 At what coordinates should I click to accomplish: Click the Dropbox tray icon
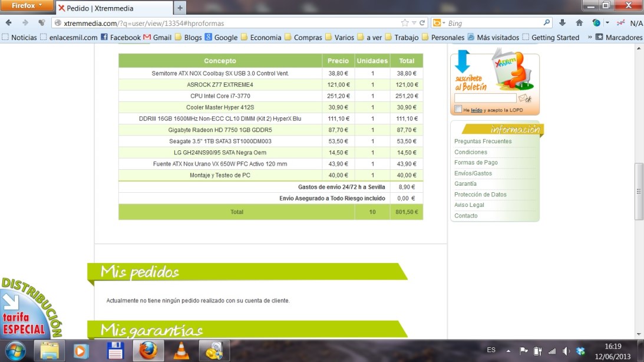coord(580,351)
